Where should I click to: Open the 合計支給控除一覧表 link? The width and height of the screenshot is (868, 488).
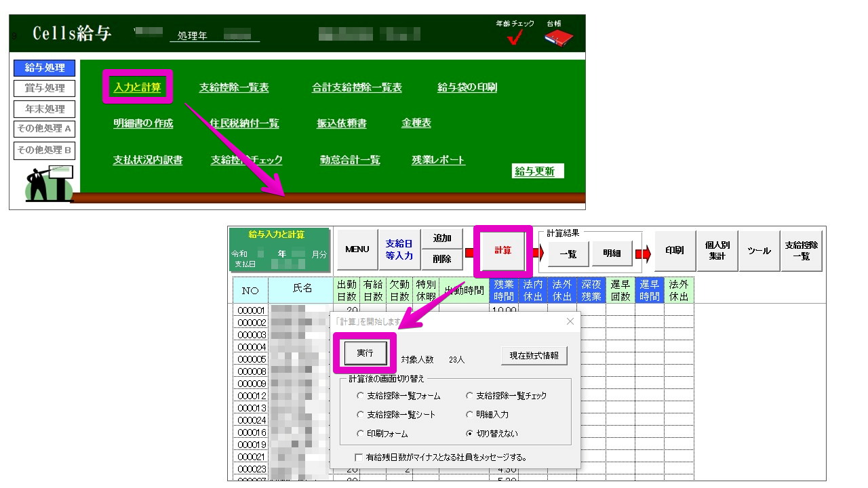tap(357, 87)
